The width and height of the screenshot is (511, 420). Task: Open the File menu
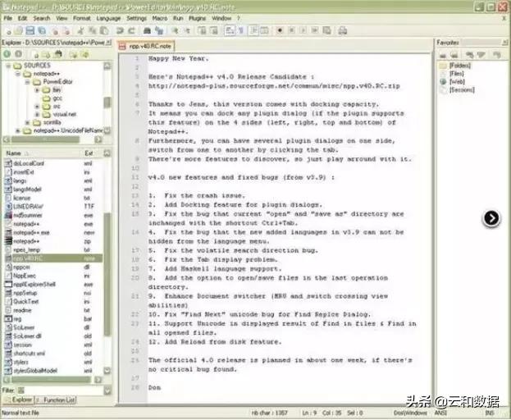pyautogui.click(x=8, y=18)
